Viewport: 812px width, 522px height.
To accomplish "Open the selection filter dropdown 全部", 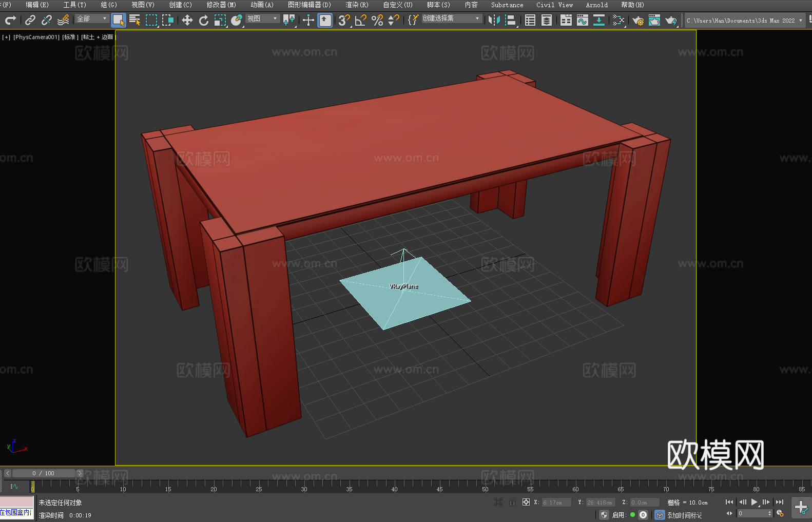I will (x=92, y=18).
